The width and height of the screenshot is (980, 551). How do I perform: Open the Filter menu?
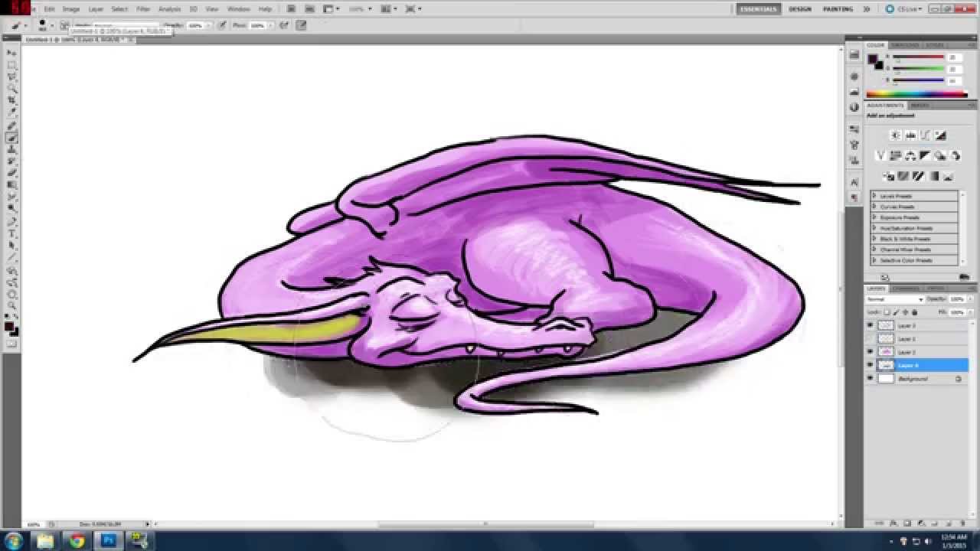tap(143, 8)
